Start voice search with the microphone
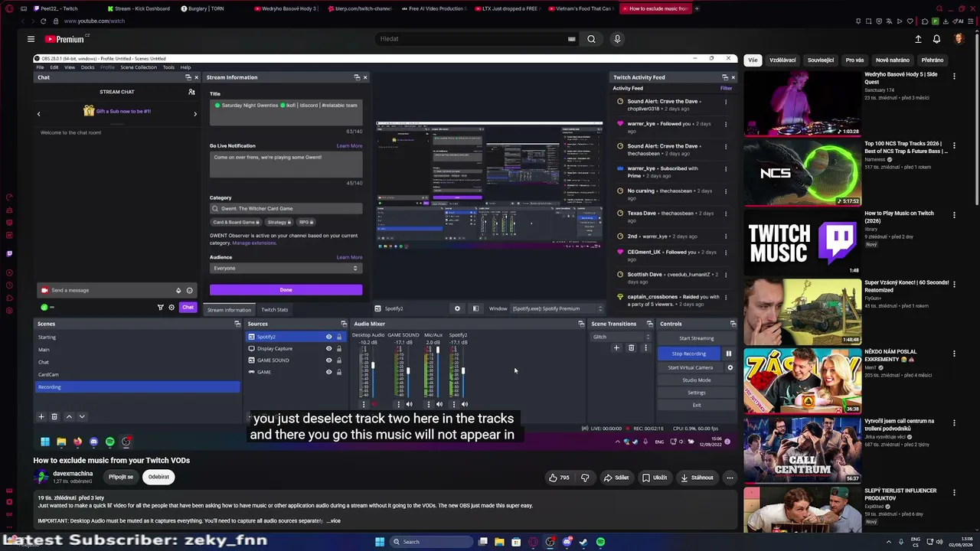 point(617,39)
